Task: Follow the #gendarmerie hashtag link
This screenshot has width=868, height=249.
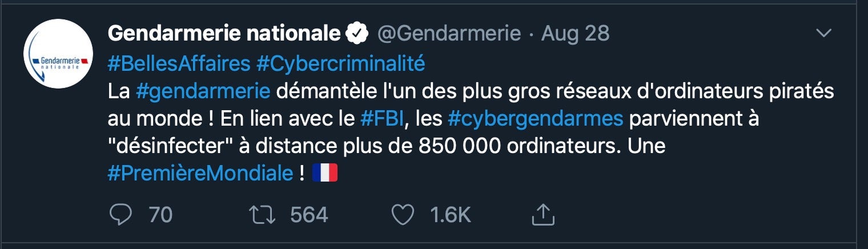Action: tap(203, 91)
